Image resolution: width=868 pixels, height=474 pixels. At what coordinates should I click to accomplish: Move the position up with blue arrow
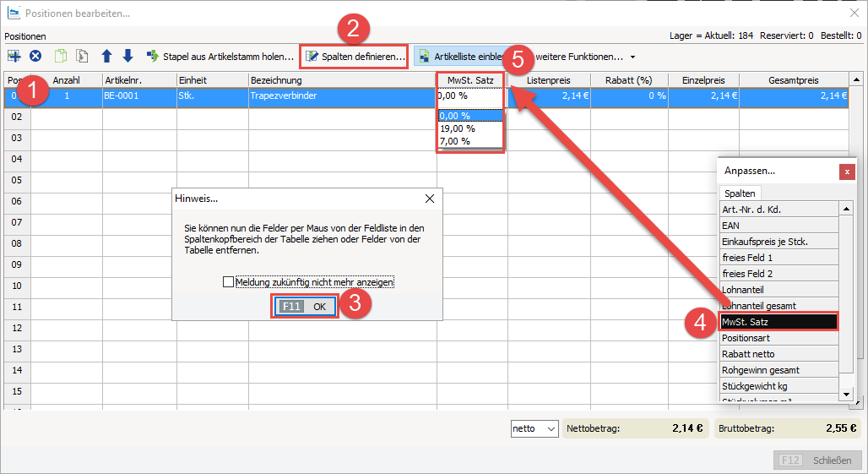[x=106, y=57]
